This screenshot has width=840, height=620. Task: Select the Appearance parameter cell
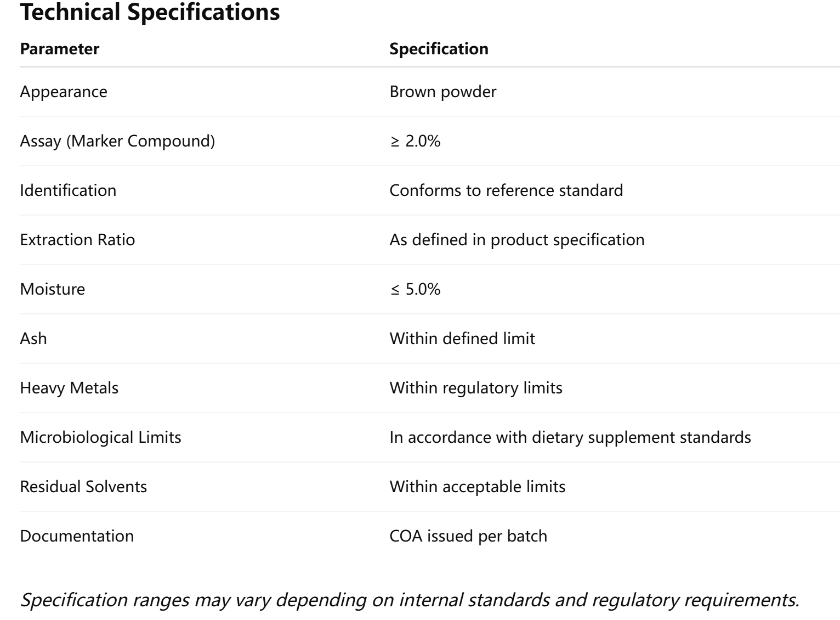(64, 92)
